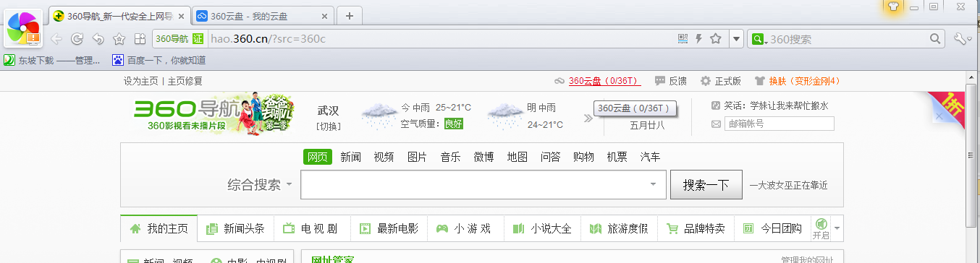Open the joke 笑话 headline link

[x=776, y=105]
